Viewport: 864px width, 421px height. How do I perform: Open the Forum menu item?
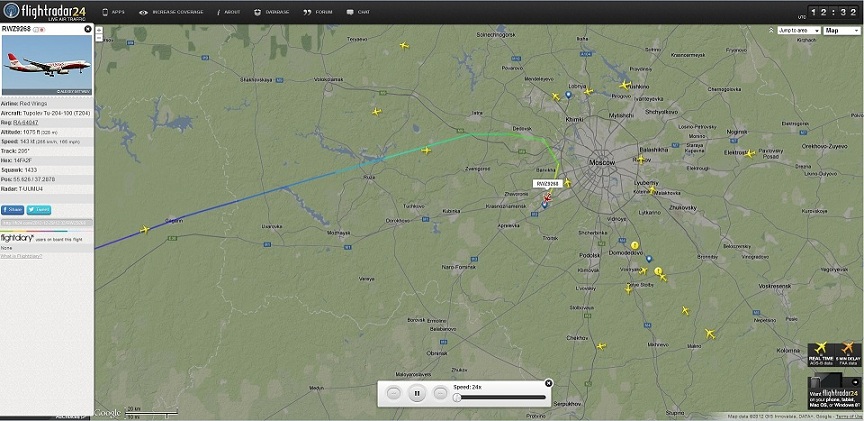pyautogui.click(x=318, y=12)
